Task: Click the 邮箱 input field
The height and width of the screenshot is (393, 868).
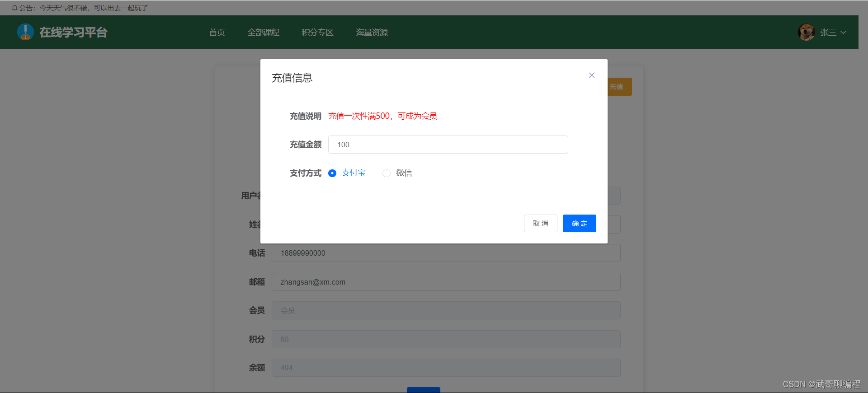Action: click(446, 282)
